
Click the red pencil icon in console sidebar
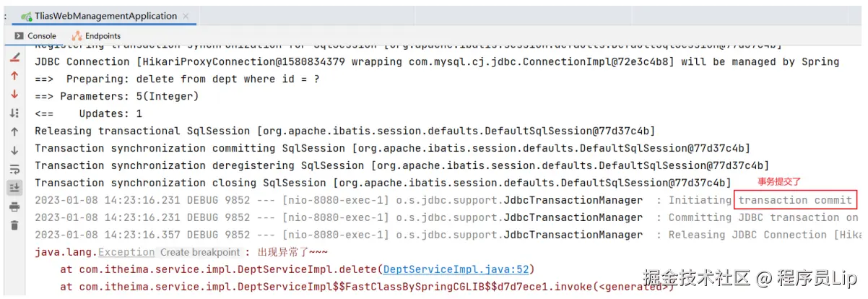(x=14, y=58)
